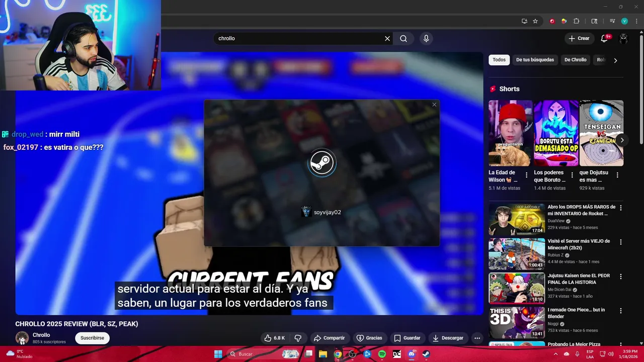Switch to Chrome from taskbar

click(x=338, y=354)
